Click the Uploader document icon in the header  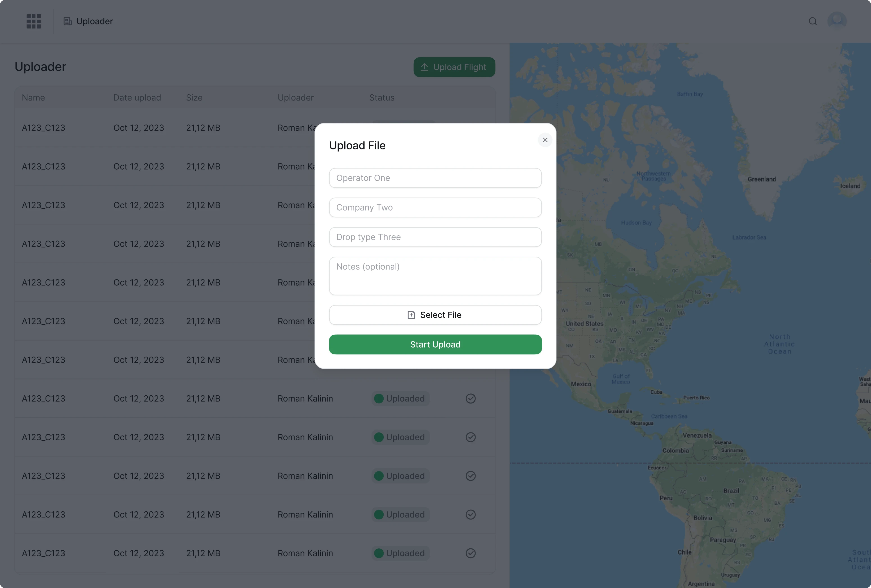(67, 21)
